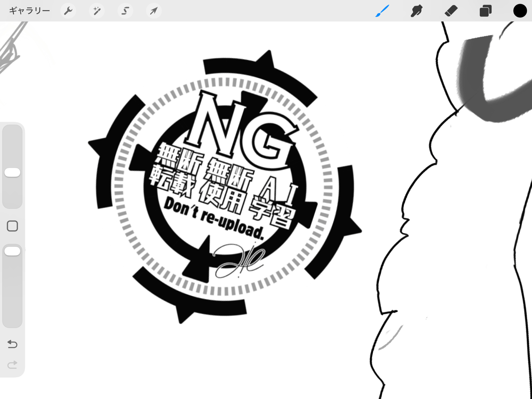This screenshot has width=532, height=399.
Task: Activate the Transform arrow tool
Action: (153, 11)
